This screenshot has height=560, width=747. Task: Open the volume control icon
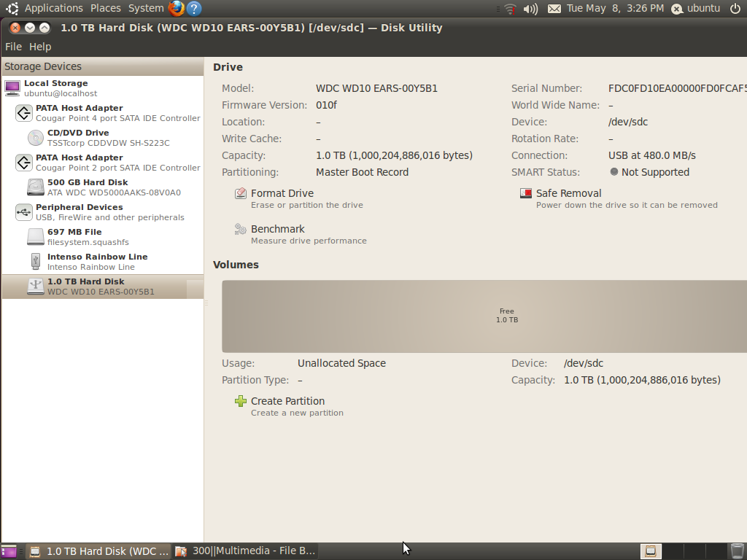click(x=530, y=9)
